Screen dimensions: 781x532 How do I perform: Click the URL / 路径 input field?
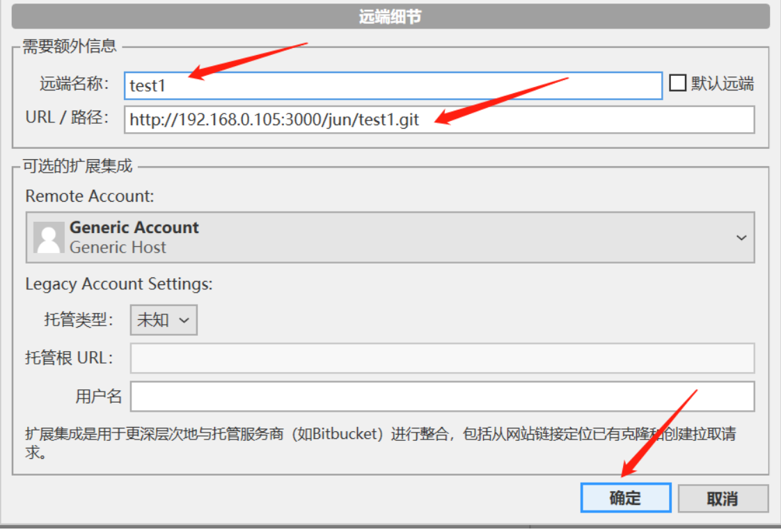click(439, 120)
